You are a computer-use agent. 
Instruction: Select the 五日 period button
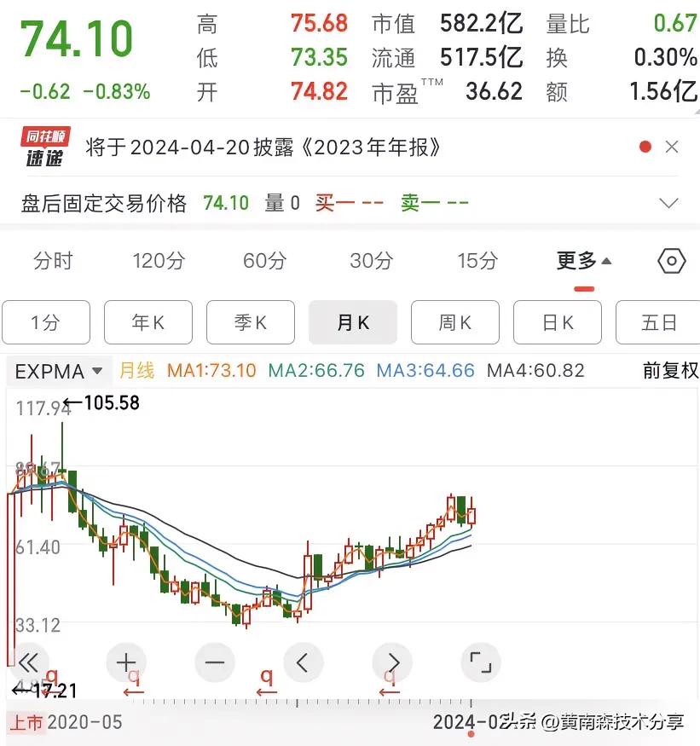pos(658,322)
